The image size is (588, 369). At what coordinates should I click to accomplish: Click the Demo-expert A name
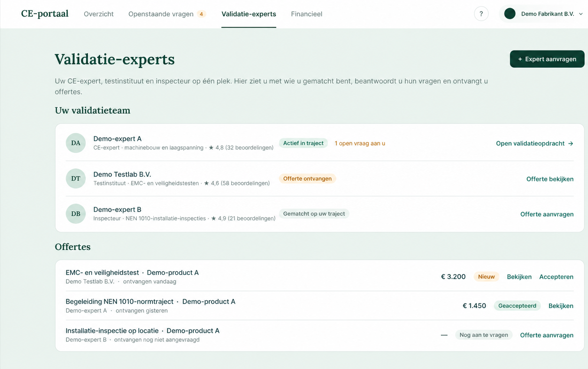117,139
